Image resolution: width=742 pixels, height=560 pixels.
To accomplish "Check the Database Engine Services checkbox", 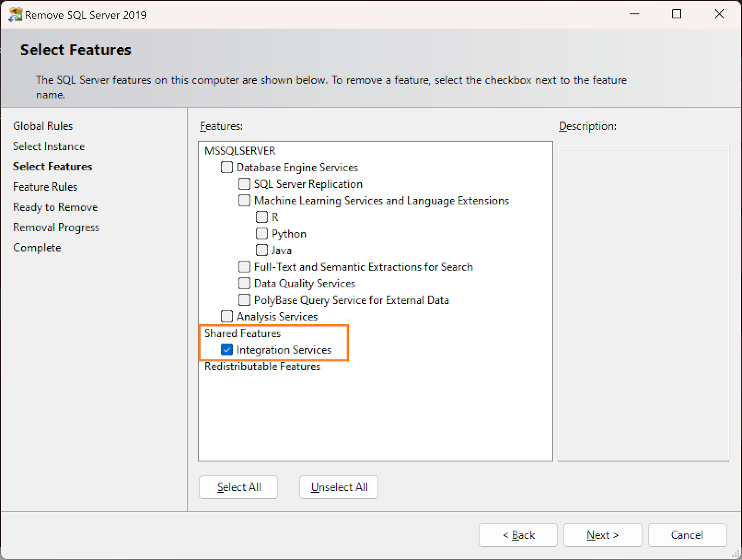I will (x=227, y=167).
